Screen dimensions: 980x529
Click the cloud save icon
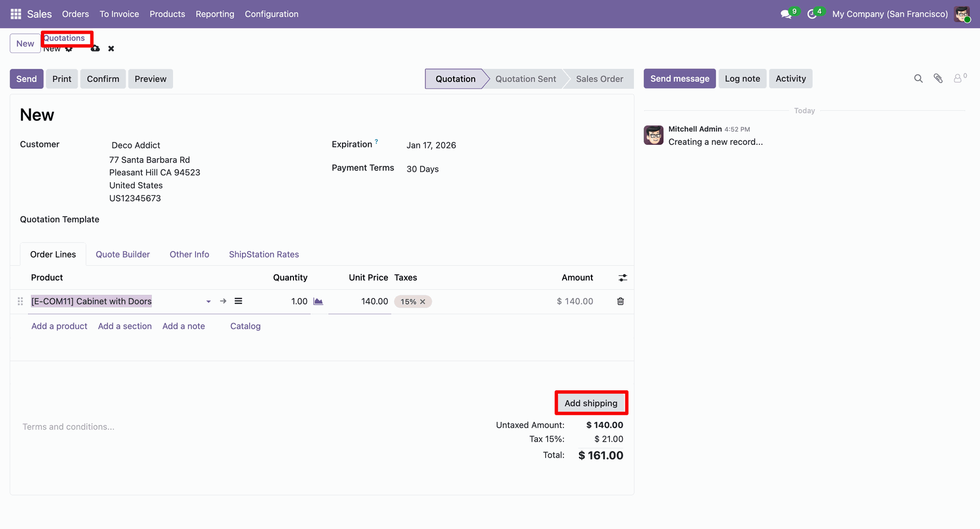pyautogui.click(x=95, y=48)
